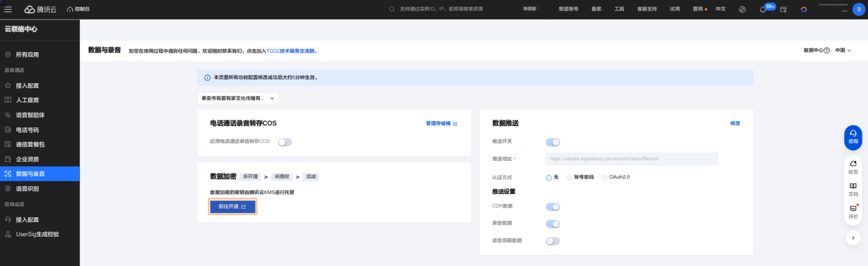Image resolution: width=868 pixels, height=266 pixels.
Task: Enable 电话通话录音转存COS toggle
Action: click(x=285, y=142)
